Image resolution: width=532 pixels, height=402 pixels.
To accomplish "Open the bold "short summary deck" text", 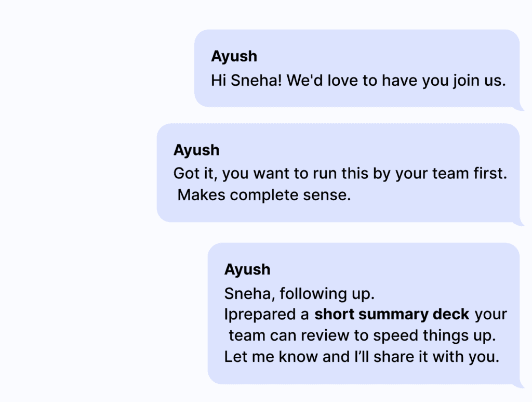I will click(392, 315).
